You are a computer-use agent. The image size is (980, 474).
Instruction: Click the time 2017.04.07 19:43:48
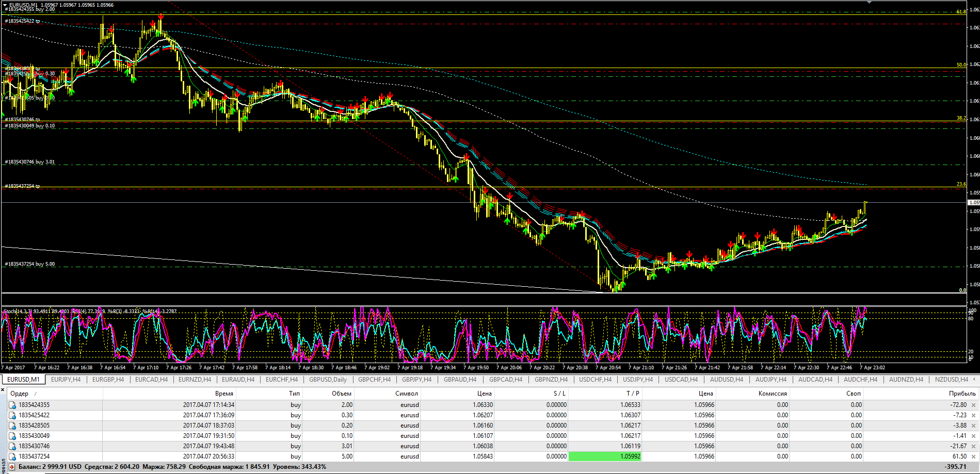pos(208,446)
